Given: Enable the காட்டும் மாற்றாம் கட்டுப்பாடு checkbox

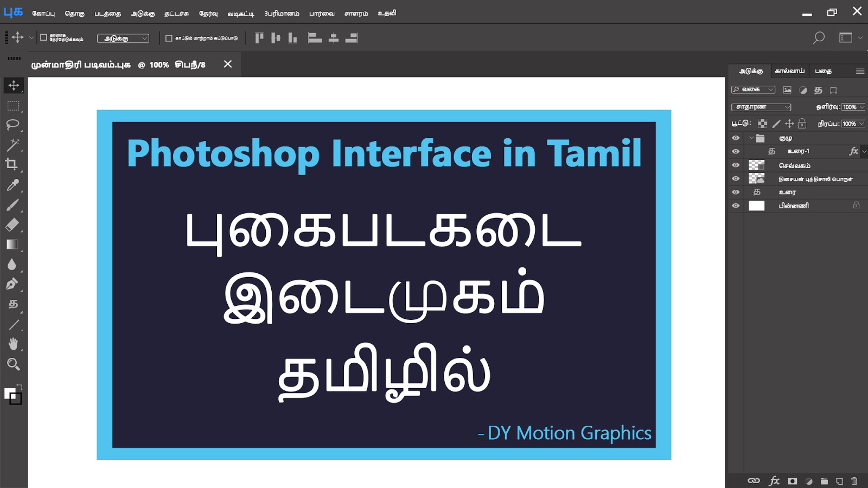Looking at the screenshot, I should click(x=169, y=38).
